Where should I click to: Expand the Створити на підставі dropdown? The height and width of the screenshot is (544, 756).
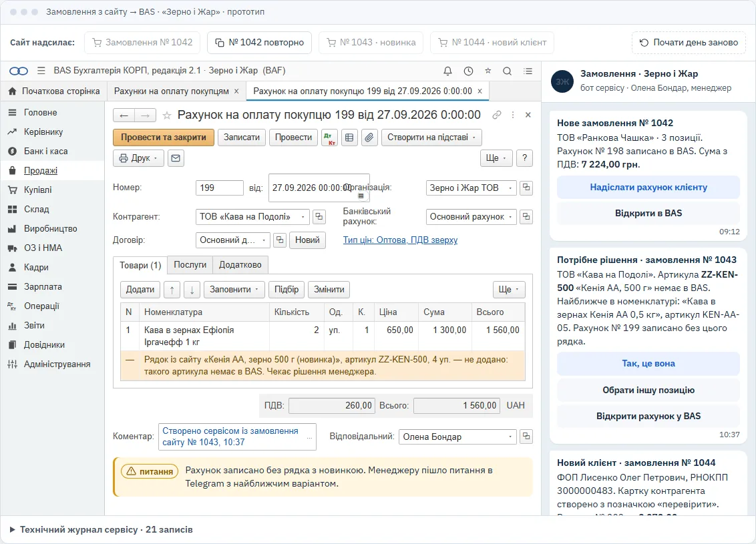[x=431, y=138]
